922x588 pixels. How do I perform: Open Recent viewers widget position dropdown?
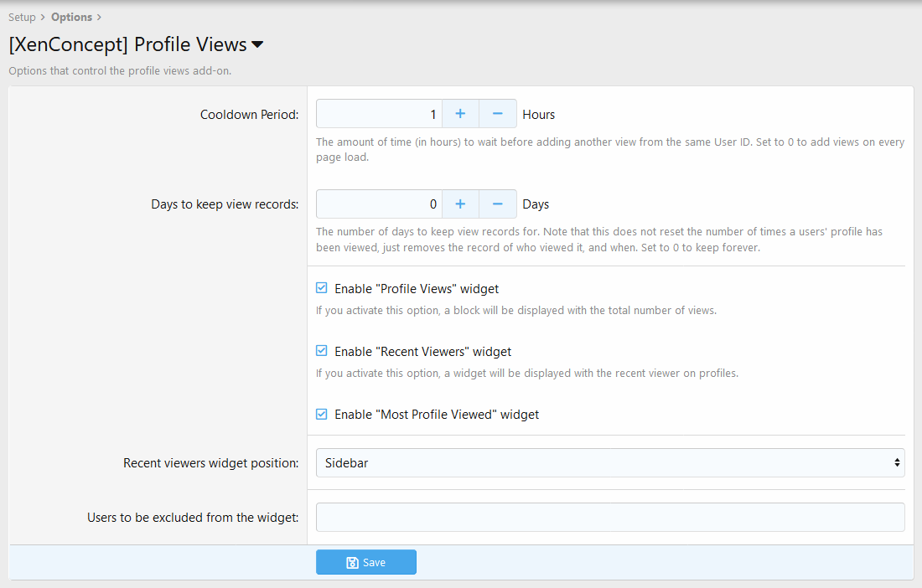pyautogui.click(x=609, y=462)
